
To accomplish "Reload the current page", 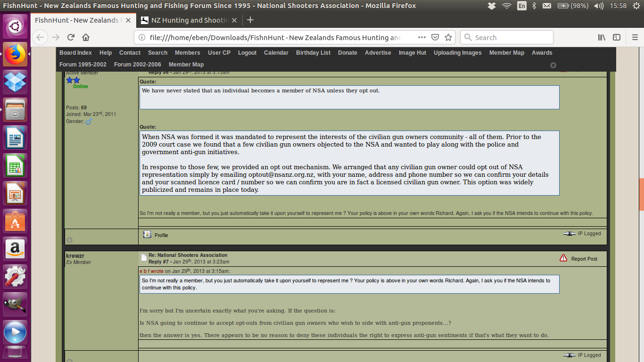I will pyautogui.click(x=71, y=37).
